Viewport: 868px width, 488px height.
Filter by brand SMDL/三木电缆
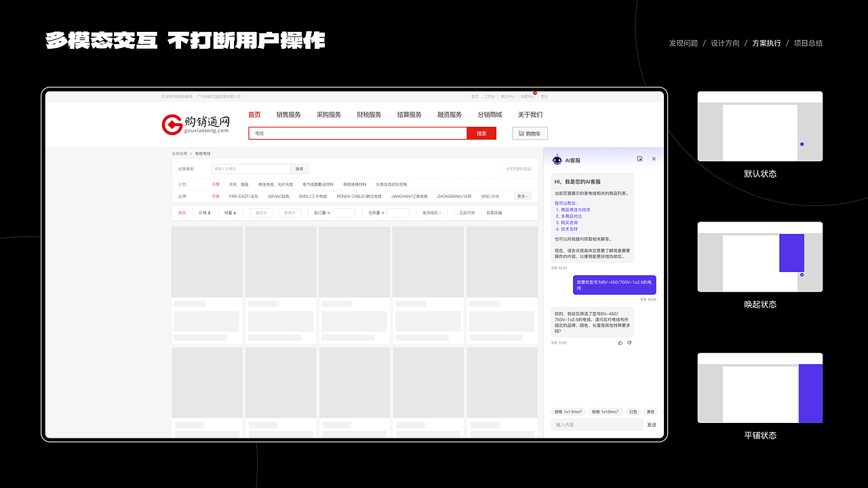tap(313, 196)
